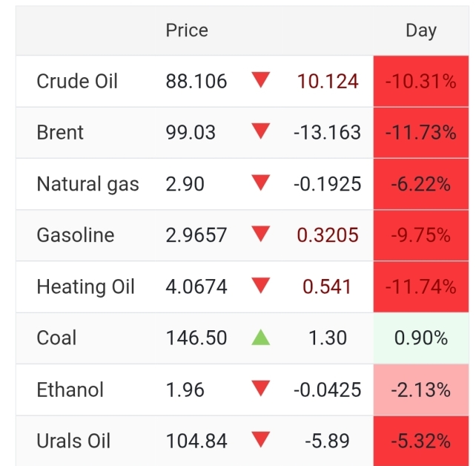
Task: Click the Urals Oil price 104.84
Action: pos(196,441)
